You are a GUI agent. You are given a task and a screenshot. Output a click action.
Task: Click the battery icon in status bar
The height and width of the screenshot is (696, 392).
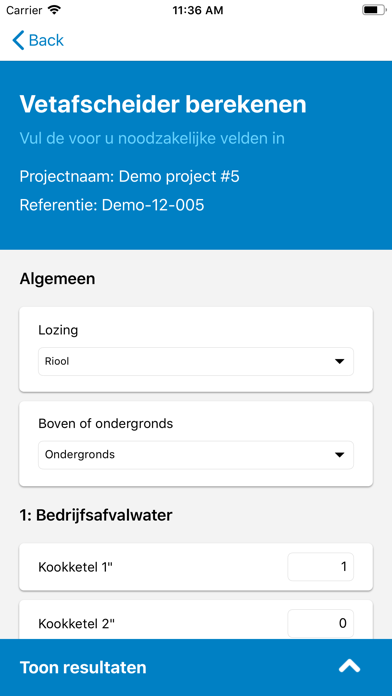374,10
